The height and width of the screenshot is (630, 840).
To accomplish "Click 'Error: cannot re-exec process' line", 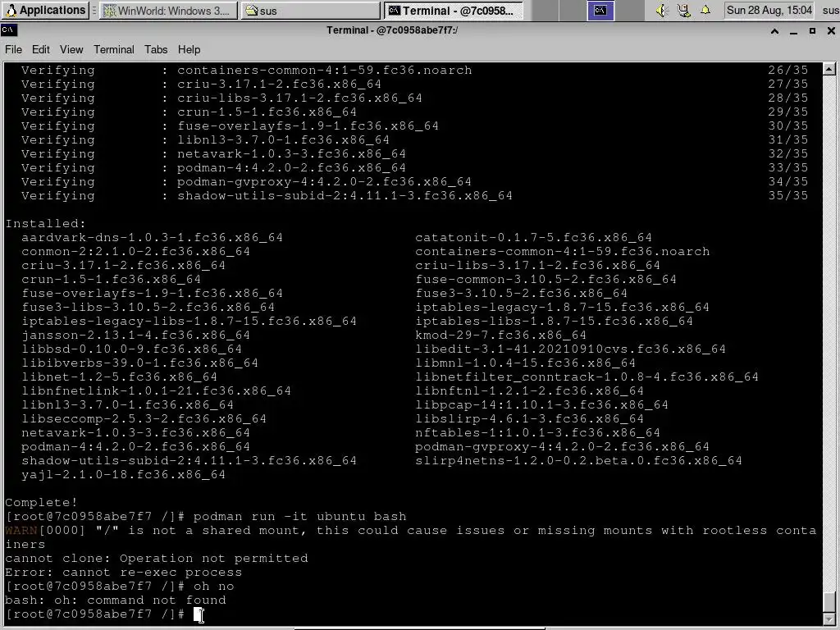I will tap(123, 572).
